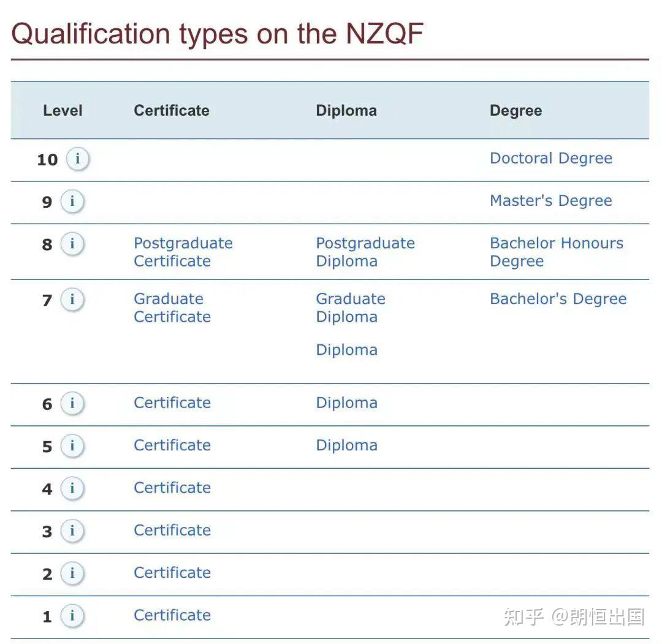This screenshot has height=644, width=662.
Task: Click the info icon next to Level 6
Action: [x=72, y=404]
